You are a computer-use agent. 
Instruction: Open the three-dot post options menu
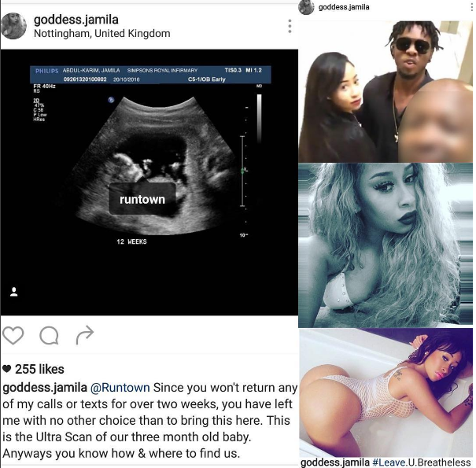pos(290,26)
